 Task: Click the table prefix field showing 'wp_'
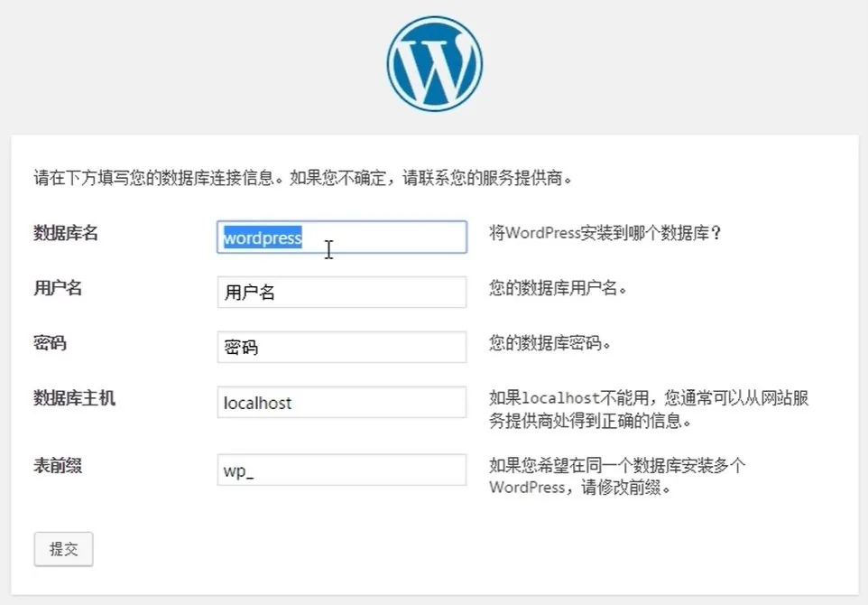coord(341,470)
